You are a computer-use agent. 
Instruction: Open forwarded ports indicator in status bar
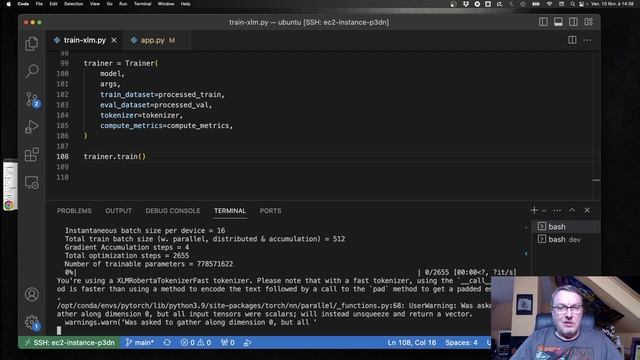tap(227, 342)
